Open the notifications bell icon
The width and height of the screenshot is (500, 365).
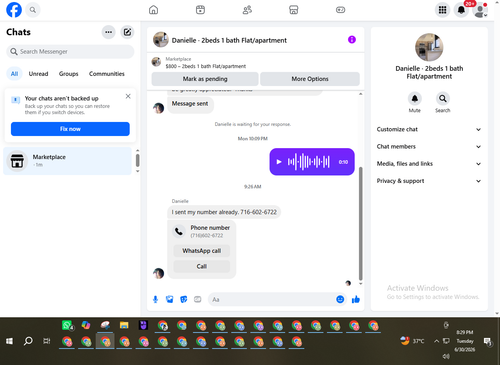point(461,10)
